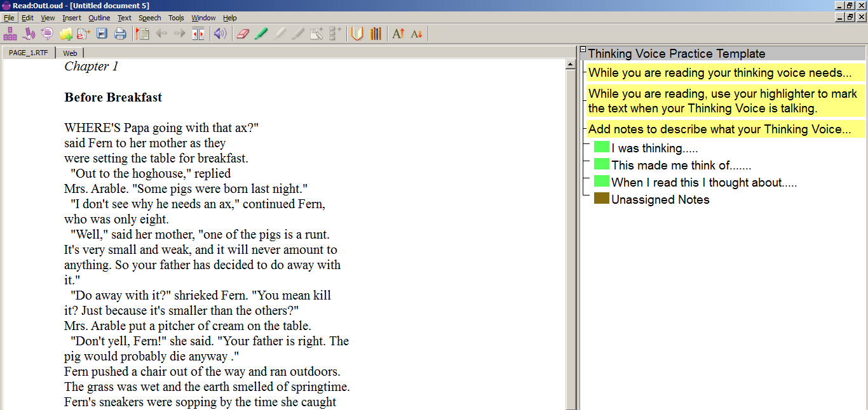Click the bibliography books icon
The image size is (868, 410).
376,34
